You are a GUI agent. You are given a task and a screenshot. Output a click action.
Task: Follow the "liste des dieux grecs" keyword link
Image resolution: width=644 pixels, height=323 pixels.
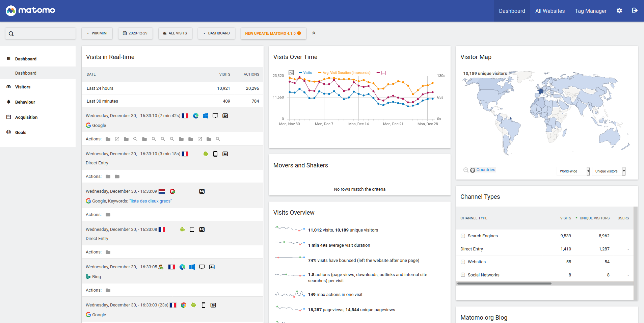(x=151, y=201)
